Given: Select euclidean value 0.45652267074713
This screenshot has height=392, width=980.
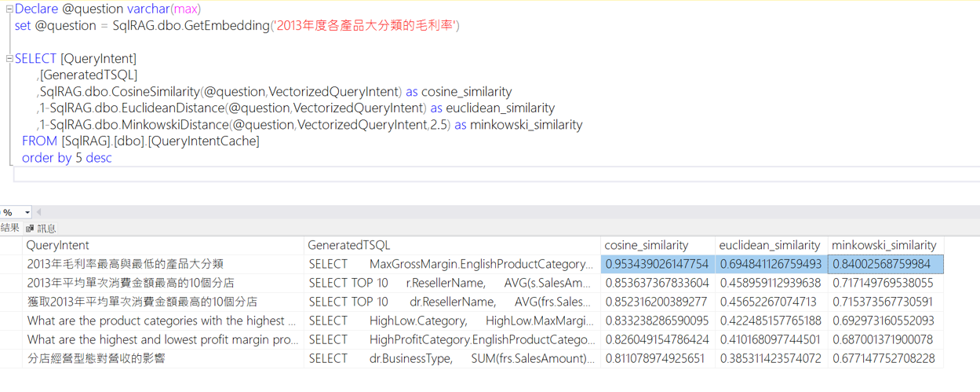Looking at the screenshot, I should pos(771,302).
